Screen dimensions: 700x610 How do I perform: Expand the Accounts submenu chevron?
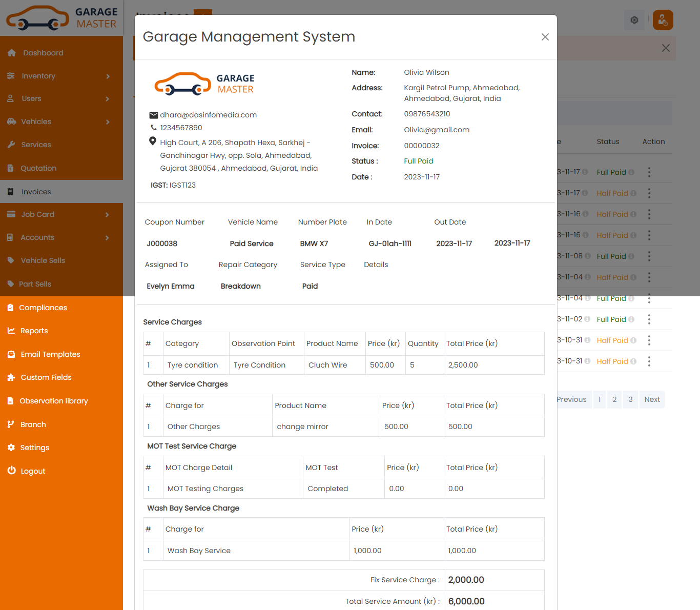pyautogui.click(x=108, y=237)
